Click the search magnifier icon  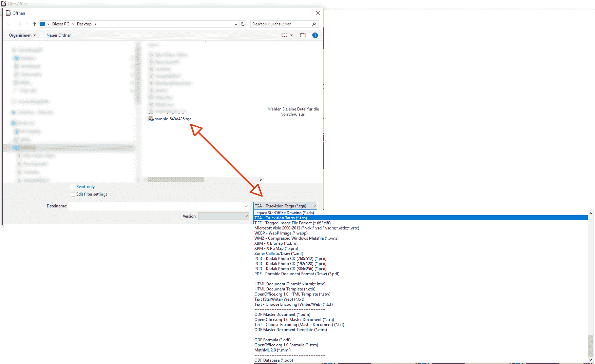coord(314,24)
